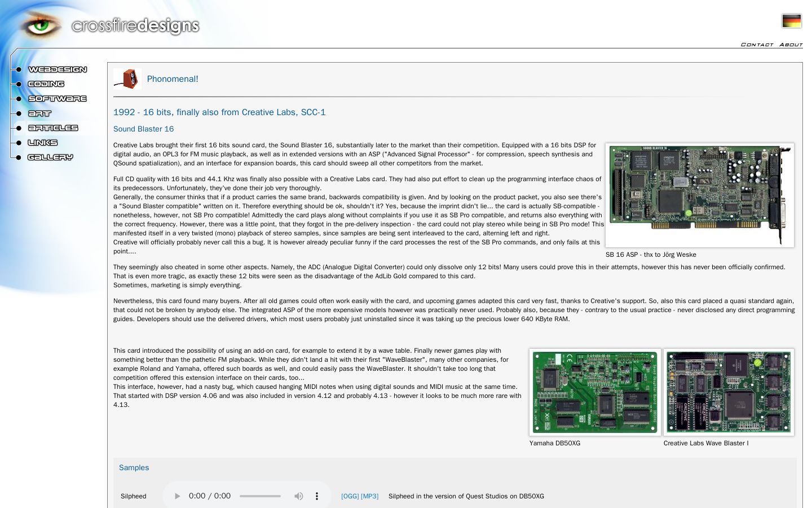Screen dimensions: 812x508
Task: Download the Silpheed OGG file
Action: tap(350, 496)
